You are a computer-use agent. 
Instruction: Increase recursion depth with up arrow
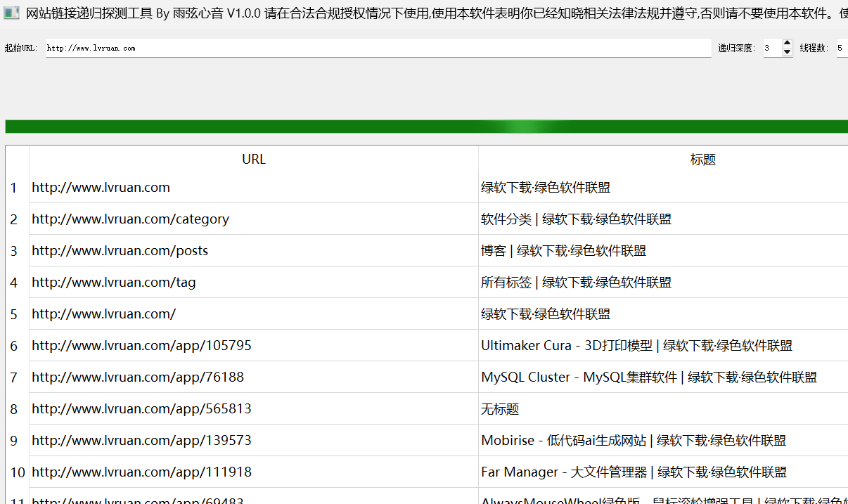click(x=787, y=44)
